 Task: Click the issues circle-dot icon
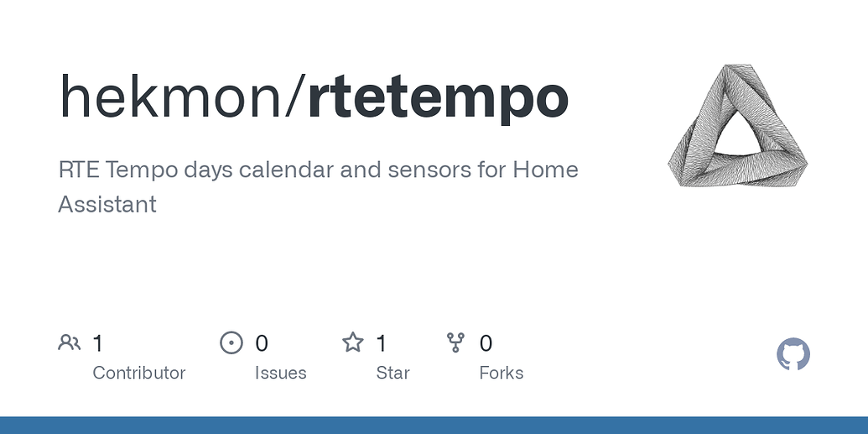(x=231, y=342)
